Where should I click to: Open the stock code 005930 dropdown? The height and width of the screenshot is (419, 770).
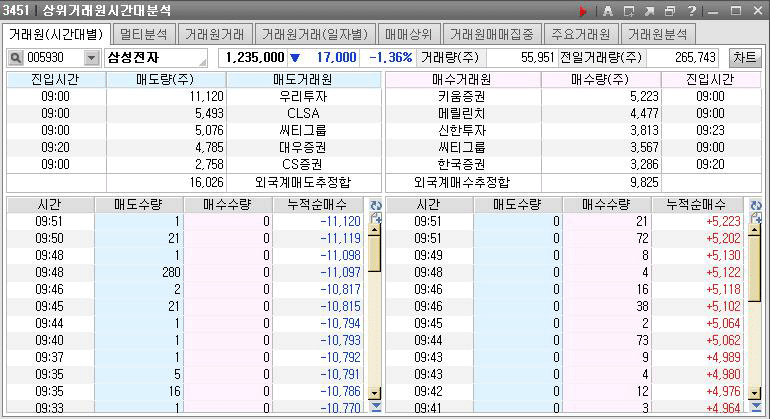point(92,58)
